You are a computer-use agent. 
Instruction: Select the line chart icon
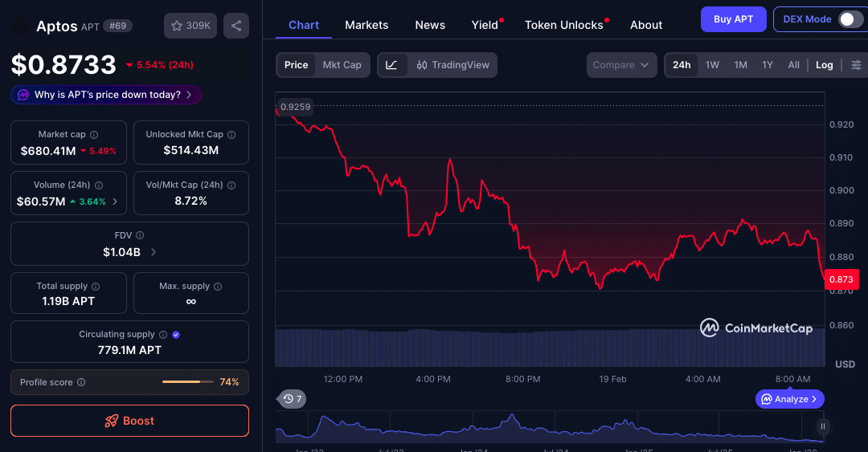pos(392,65)
